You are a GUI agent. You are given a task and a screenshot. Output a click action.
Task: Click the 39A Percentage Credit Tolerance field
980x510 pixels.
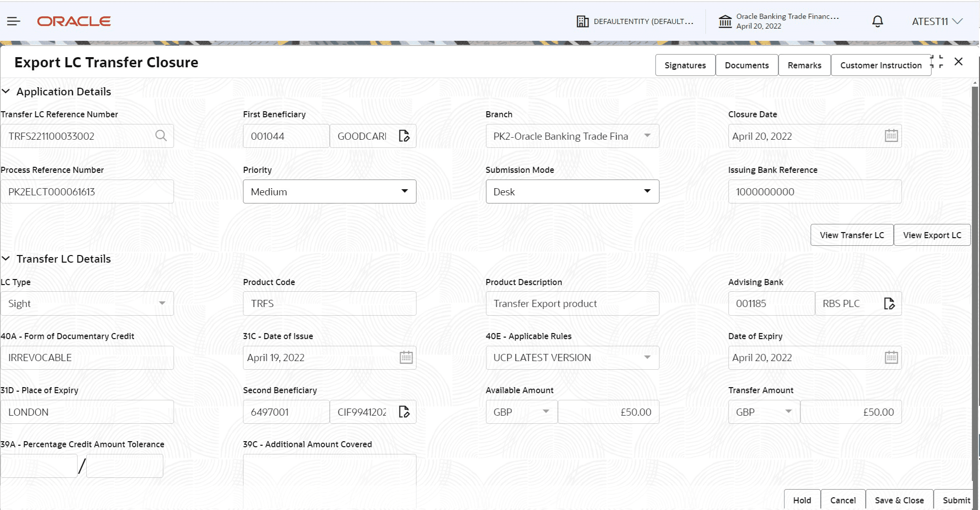[38, 465]
